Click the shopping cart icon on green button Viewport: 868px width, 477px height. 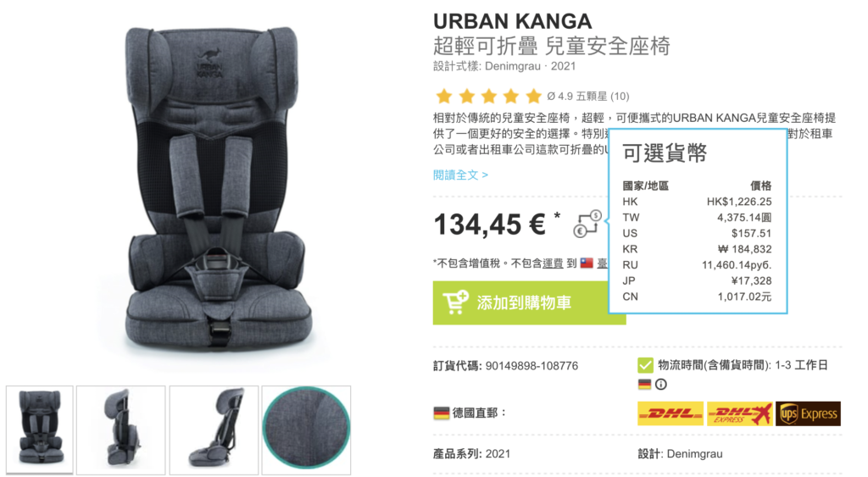455,302
